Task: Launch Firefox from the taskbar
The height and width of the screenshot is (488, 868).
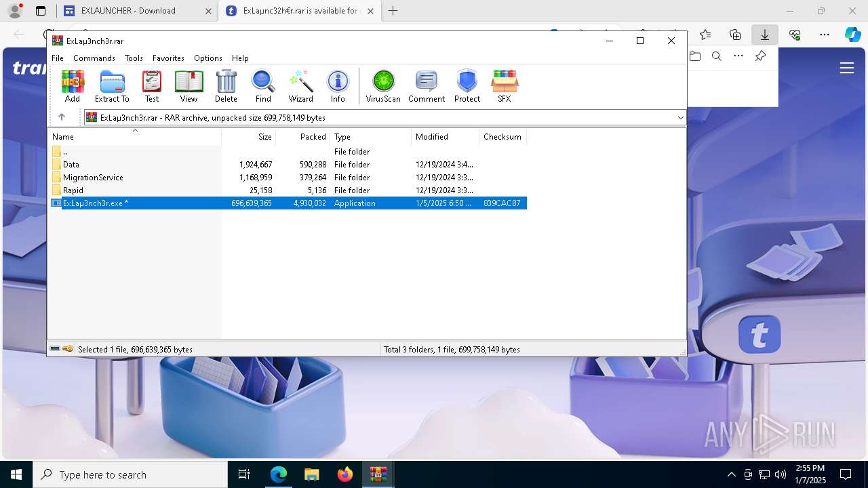Action: tap(345, 474)
